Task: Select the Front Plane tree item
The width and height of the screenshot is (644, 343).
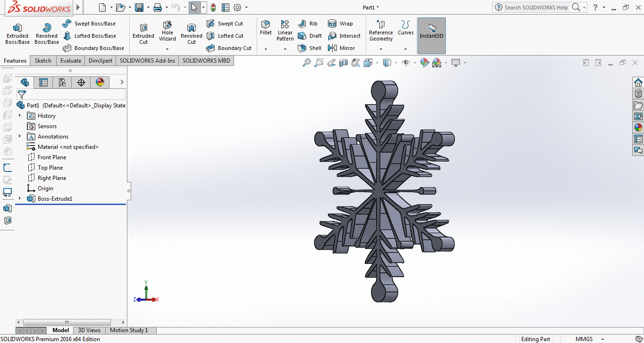Action: tap(52, 157)
